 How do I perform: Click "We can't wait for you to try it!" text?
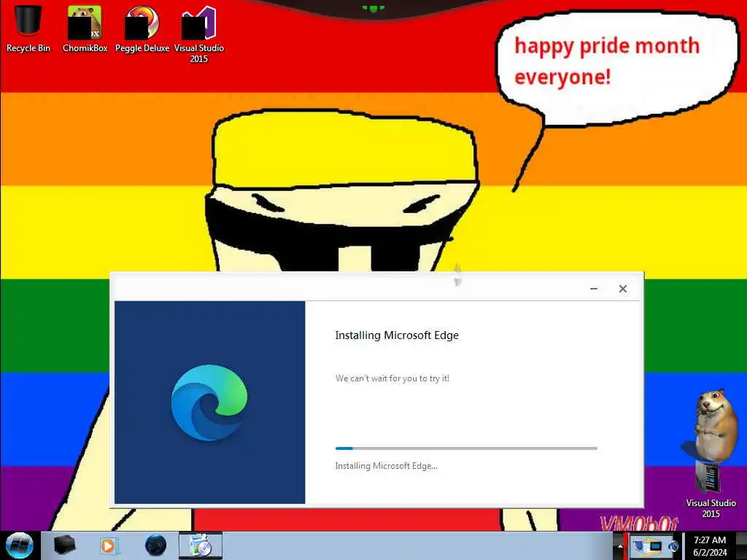[392, 378]
